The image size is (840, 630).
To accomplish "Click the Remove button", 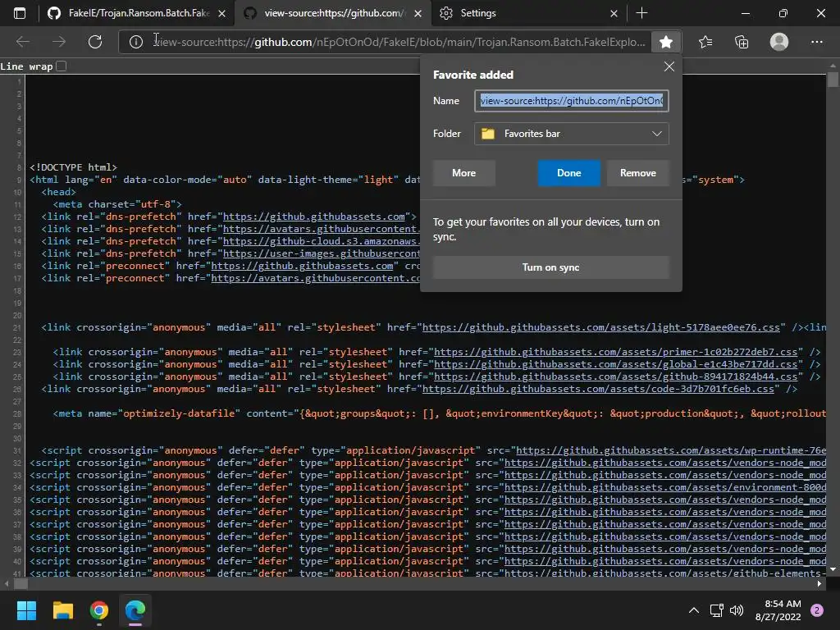I will pyautogui.click(x=637, y=173).
